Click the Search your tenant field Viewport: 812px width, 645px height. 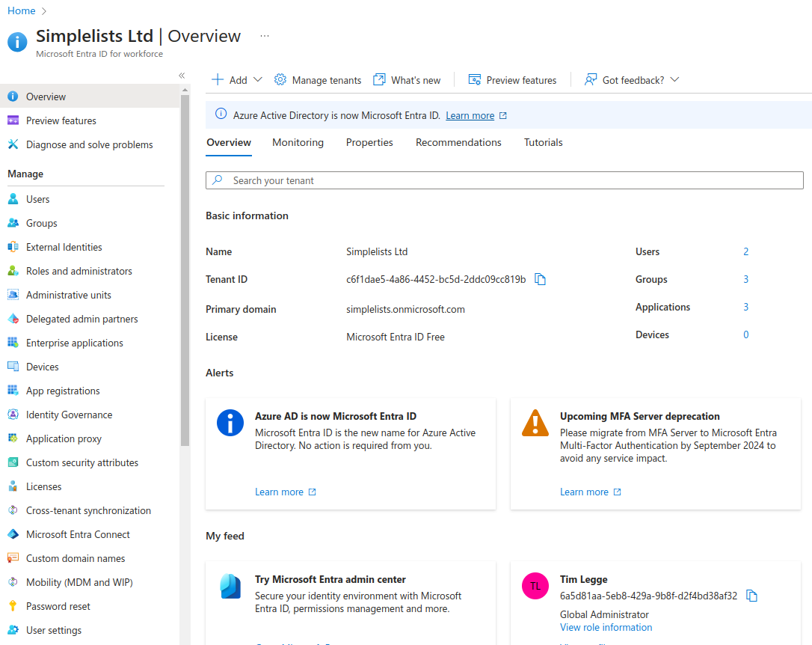click(505, 180)
